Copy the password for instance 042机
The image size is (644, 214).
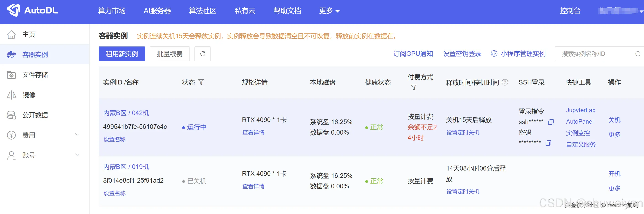549,143
